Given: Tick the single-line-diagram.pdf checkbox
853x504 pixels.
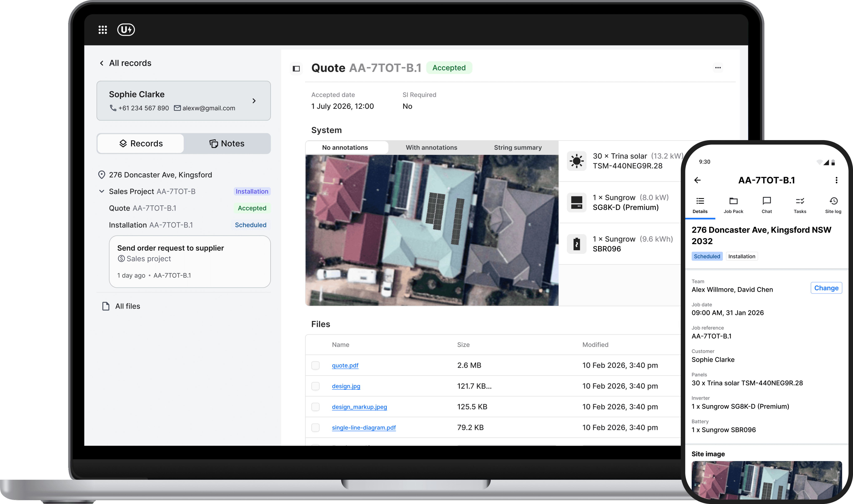Looking at the screenshot, I should [x=315, y=428].
